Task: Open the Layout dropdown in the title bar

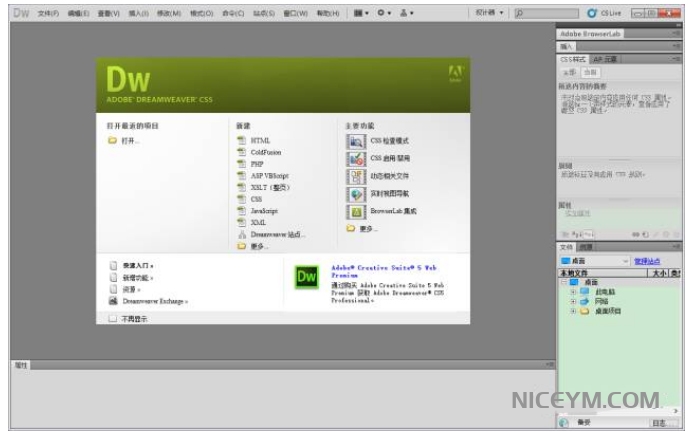Action: tap(361, 13)
